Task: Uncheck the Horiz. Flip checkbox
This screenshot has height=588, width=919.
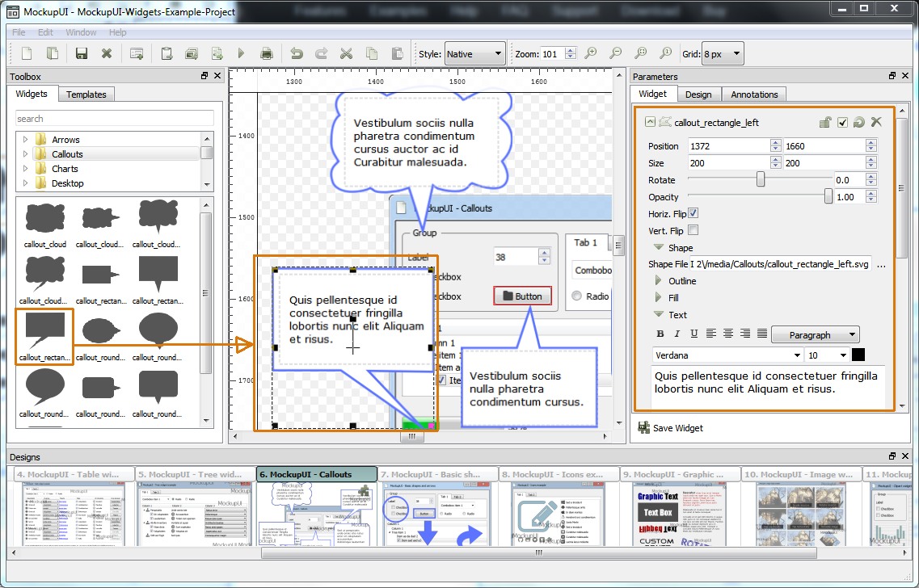Action: 693,213
